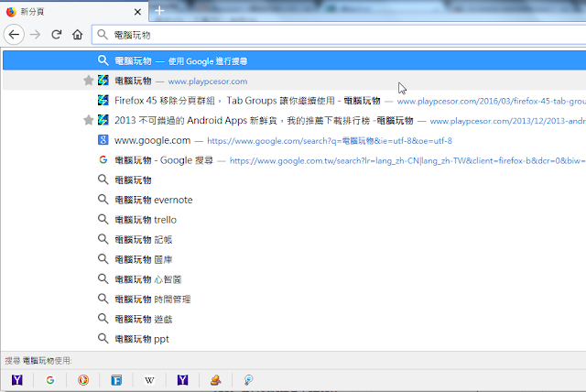This screenshot has width=586, height=392.
Task: Go back with the back arrow button
Action: click(x=14, y=35)
